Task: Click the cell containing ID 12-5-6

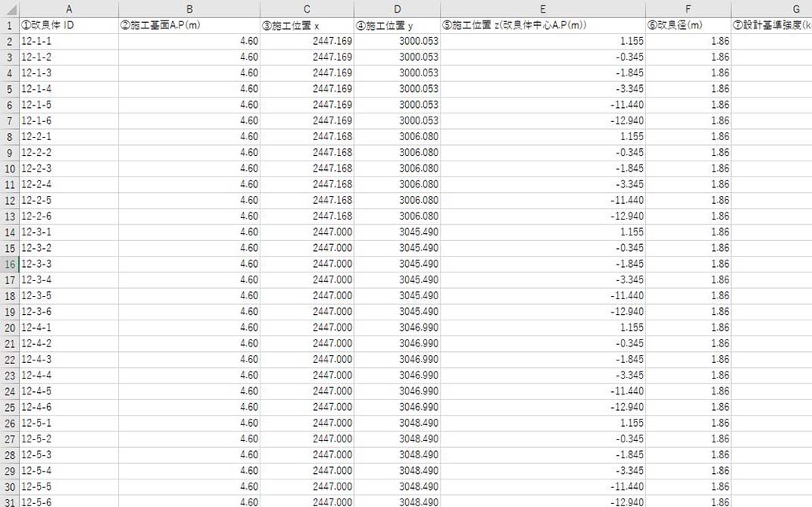Action: (x=68, y=501)
